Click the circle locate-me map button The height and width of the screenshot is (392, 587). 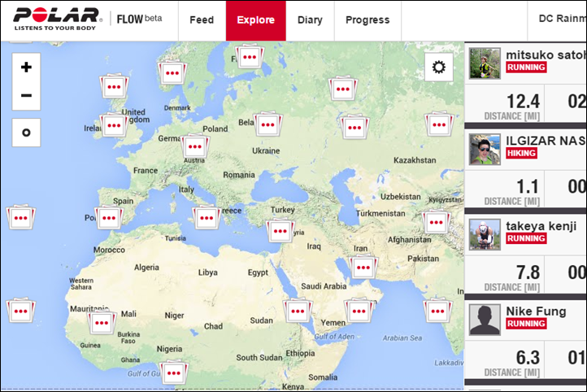[26, 133]
